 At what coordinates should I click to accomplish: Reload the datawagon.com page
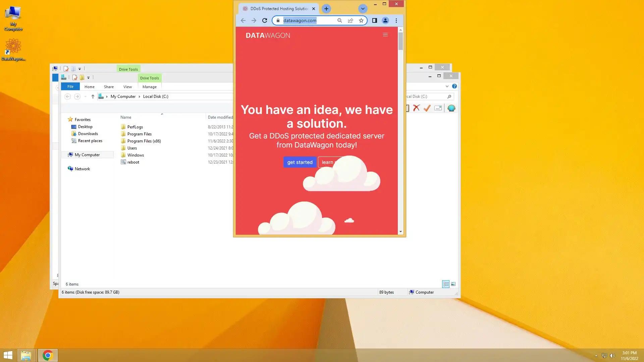(265, 20)
